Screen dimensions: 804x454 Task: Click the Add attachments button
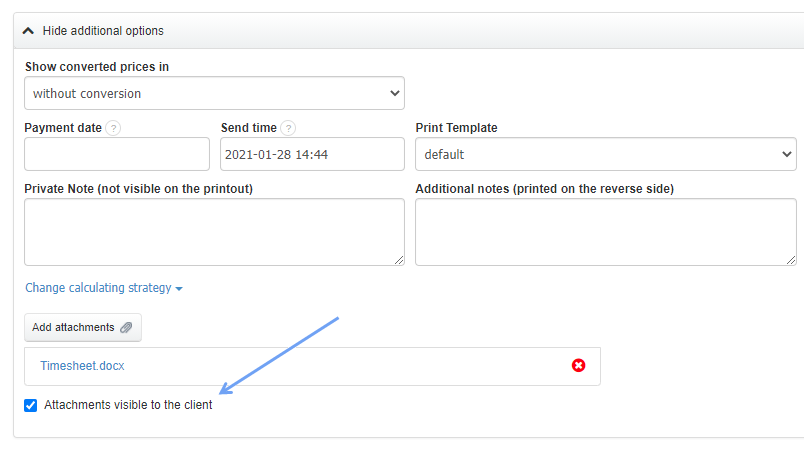pos(82,328)
